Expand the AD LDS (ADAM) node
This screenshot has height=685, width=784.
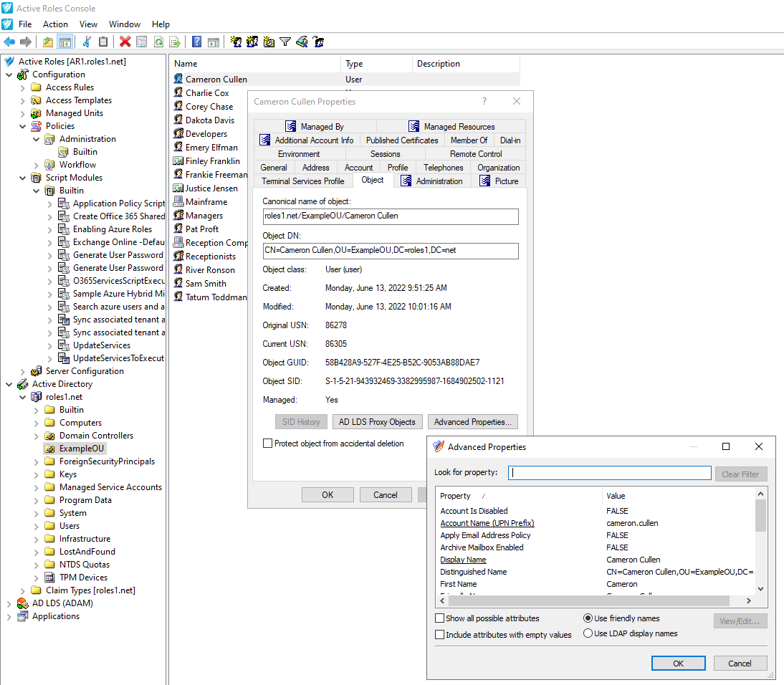9,603
